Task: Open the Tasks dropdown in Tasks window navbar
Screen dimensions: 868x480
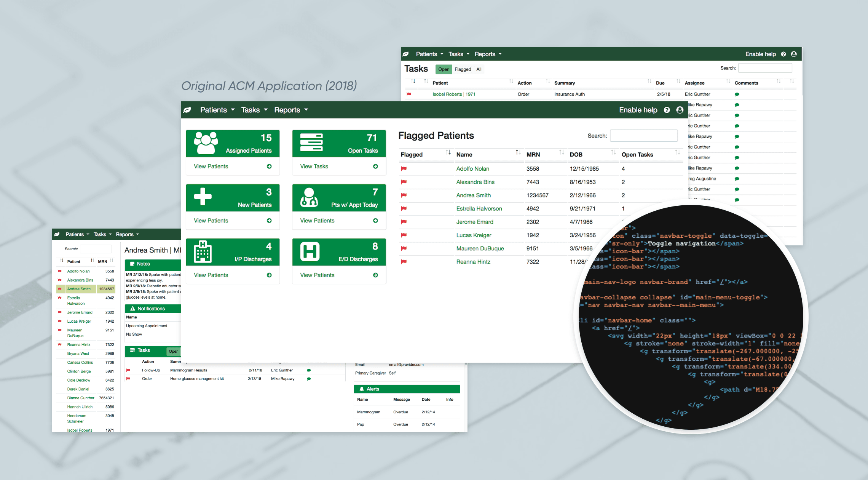Action: [459, 54]
